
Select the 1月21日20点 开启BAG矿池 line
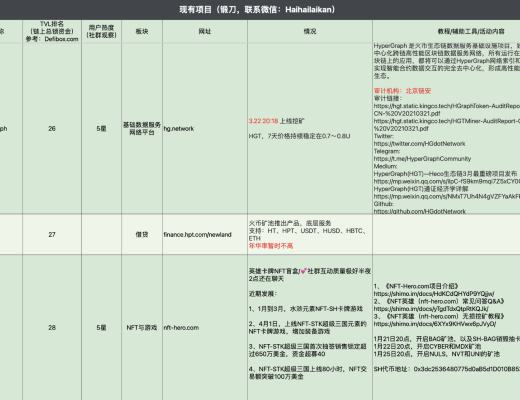447,339
